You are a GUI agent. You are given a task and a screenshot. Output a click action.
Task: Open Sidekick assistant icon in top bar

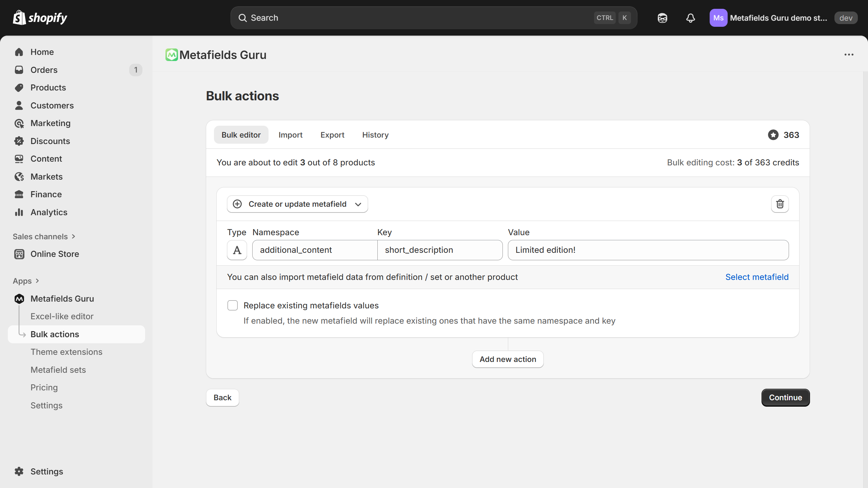coord(662,18)
